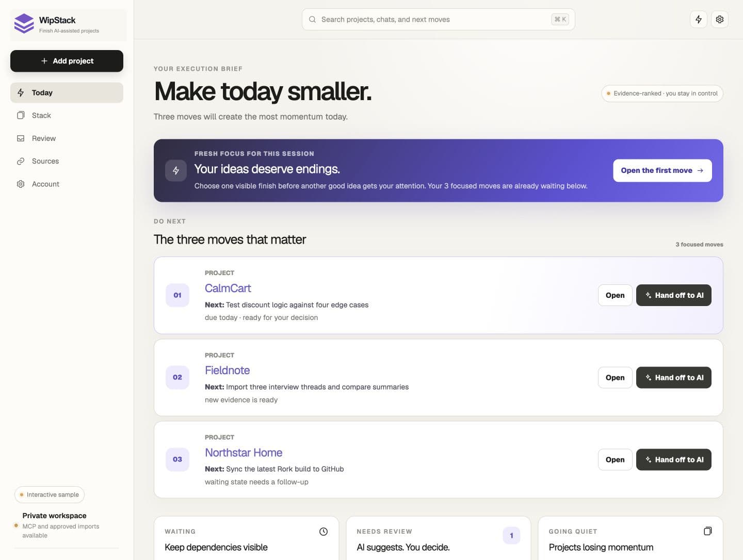Viewport: 743px width, 560px height.
Task: Go to Today in sidebar
Action: (x=67, y=93)
